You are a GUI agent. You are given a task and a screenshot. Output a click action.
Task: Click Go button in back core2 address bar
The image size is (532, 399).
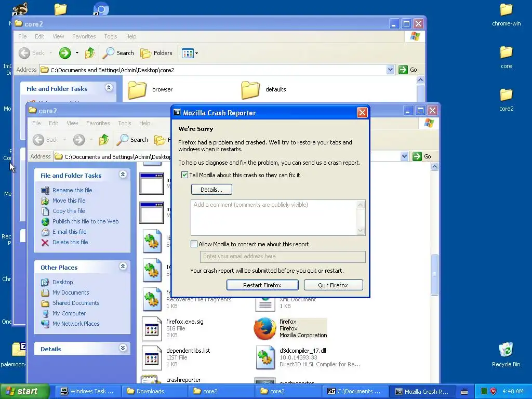click(408, 70)
